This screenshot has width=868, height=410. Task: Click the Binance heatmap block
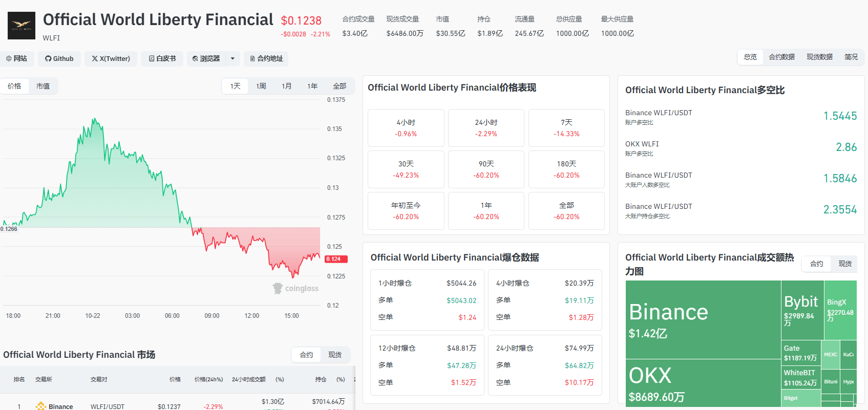pos(703,319)
